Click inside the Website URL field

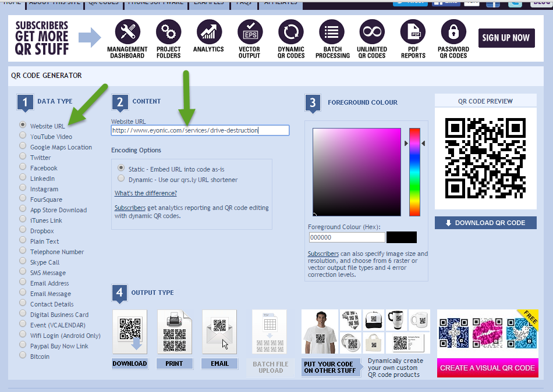(200, 130)
